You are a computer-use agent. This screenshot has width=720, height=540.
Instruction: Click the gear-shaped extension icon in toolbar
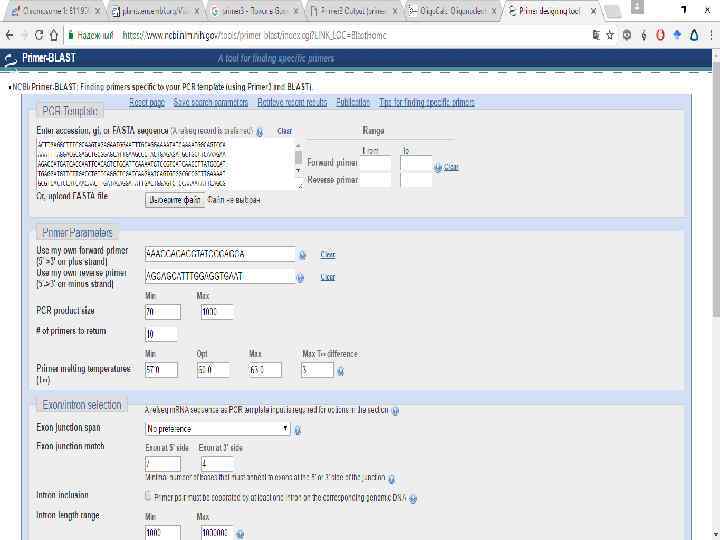pyautogui.click(x=627, y=35)
